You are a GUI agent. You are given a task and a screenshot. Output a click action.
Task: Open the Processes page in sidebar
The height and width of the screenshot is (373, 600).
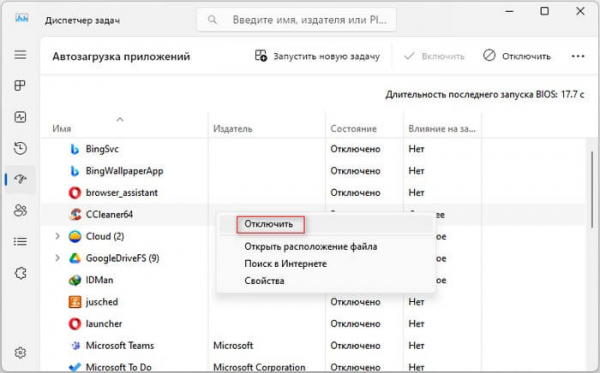20,85
